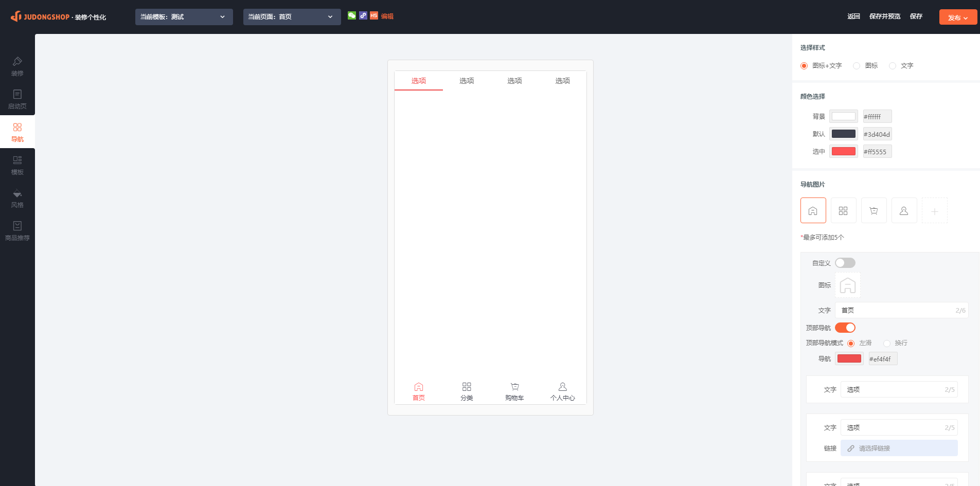Click the #ffffff hex input
This screenshot has height=486, width=980.
coord(877,116)
